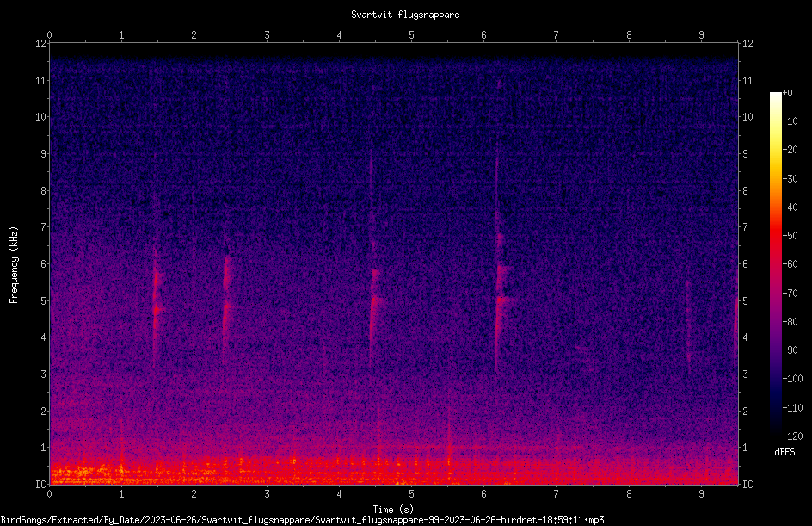Click '8' on the bottom time axis

tap(629, 494)
